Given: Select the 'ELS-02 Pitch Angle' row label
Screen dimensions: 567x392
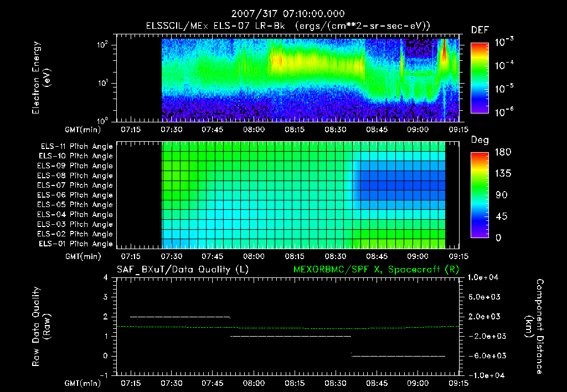Looking at the screenshot, I should [75, 234].
